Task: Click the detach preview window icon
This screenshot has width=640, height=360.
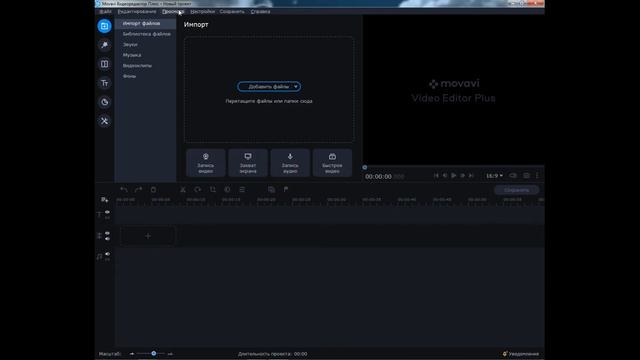Action: (513, 176)
